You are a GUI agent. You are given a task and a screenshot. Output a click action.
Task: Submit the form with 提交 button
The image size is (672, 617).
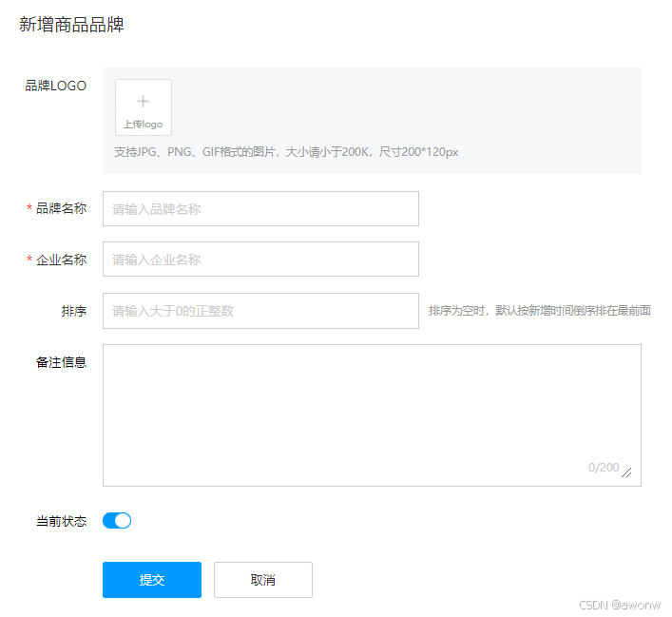(152, 580)
